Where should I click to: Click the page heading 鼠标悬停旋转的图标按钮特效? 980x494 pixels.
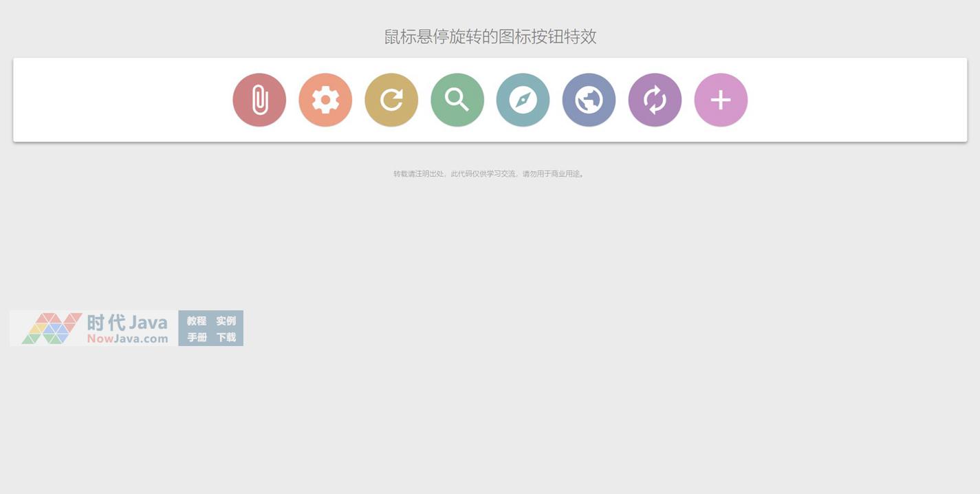490,36
